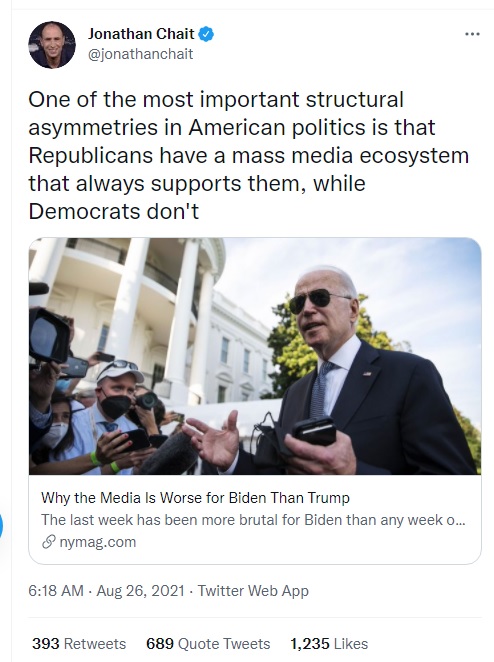Screen dimensions: 494x662
Task: View the 1,235 Likes list
Action: click(x=329, y=643)
